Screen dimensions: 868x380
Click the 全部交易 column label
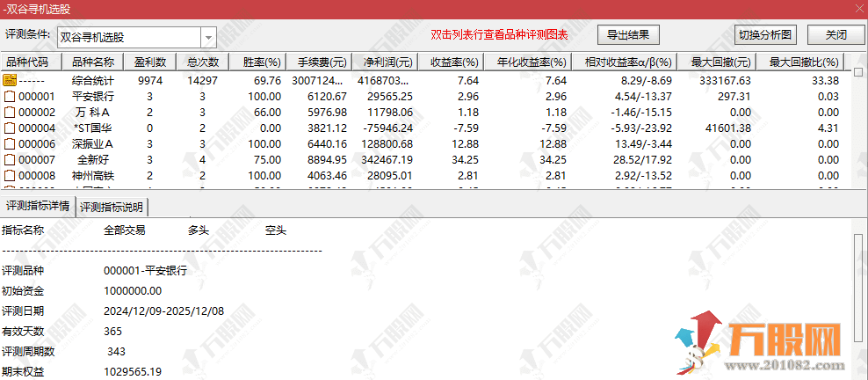[125, 230]
